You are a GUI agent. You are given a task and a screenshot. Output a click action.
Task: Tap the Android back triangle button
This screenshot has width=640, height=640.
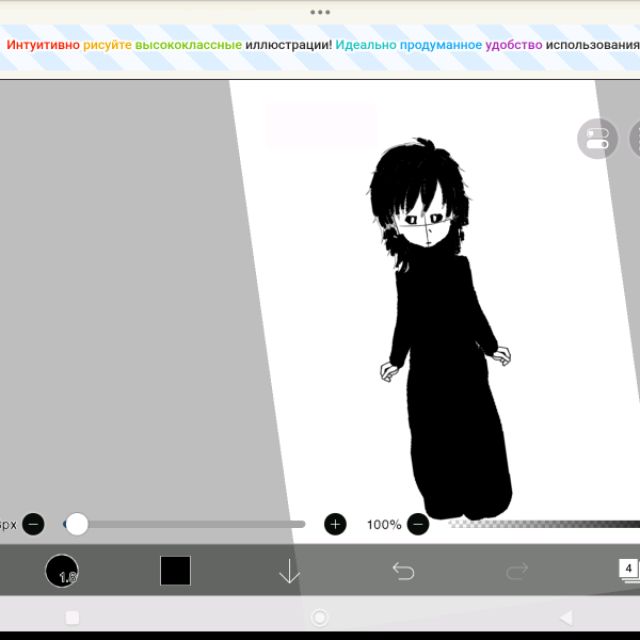click(566, 618)
